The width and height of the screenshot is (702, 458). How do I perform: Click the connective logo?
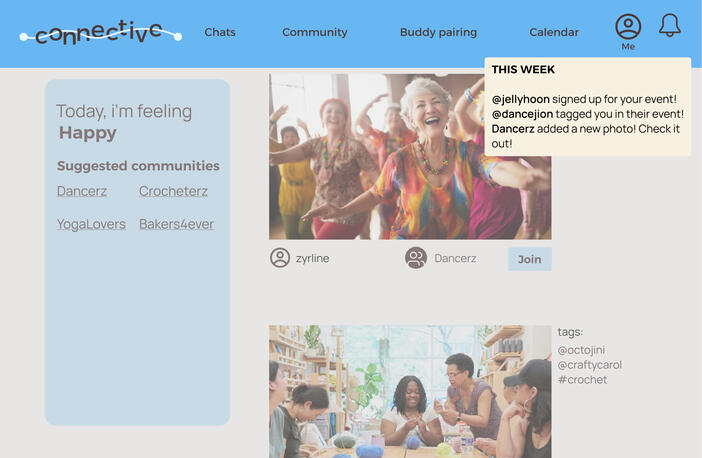(101, 33)
